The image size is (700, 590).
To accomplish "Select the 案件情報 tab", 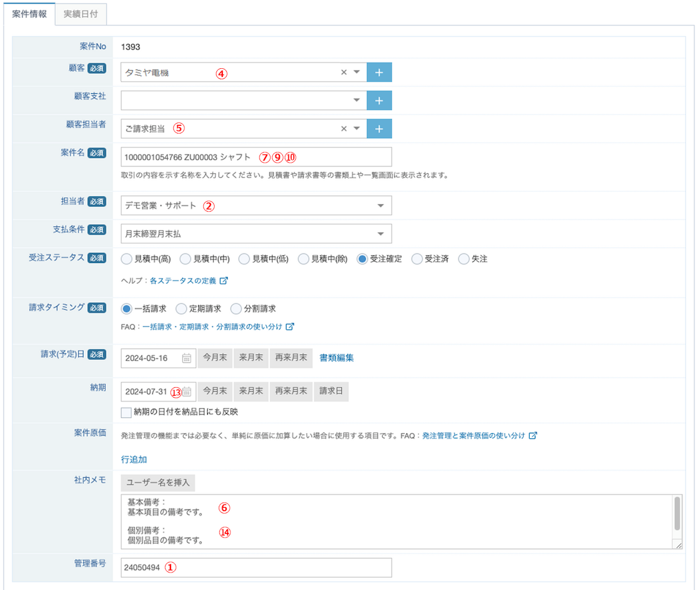I will tap(29, 14).
